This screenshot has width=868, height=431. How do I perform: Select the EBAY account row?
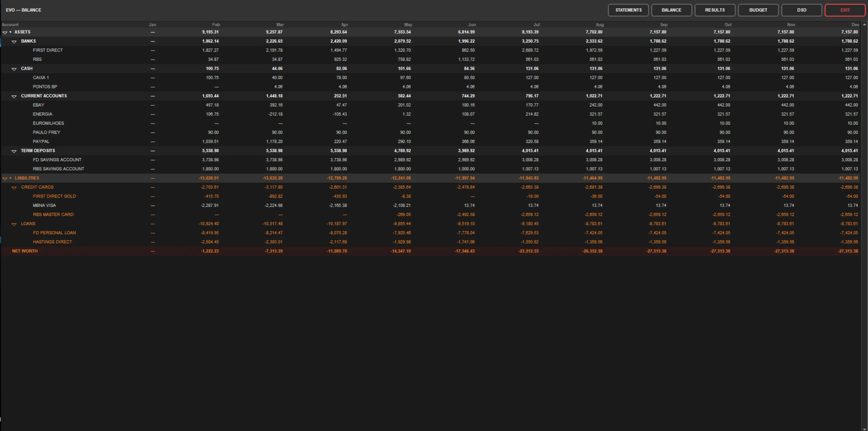tap(431, 105)
